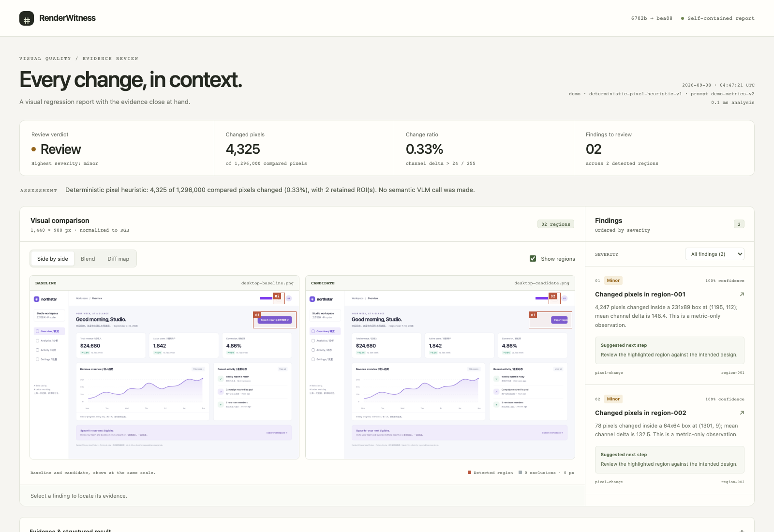The height and width of the screenshot is (532, 774).
Task: Click the timestamp '2026-09-08 · 04:47:21 UTC'
Action: point(718,85)
